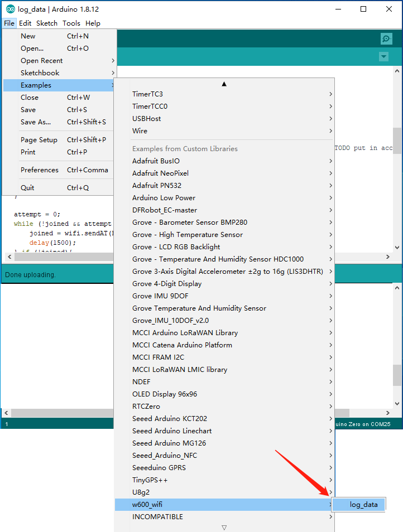Screen dimensions: 403x532
Task: Open Seeed_Arduino_NFC examples
Action: click(x=224, y=455)
